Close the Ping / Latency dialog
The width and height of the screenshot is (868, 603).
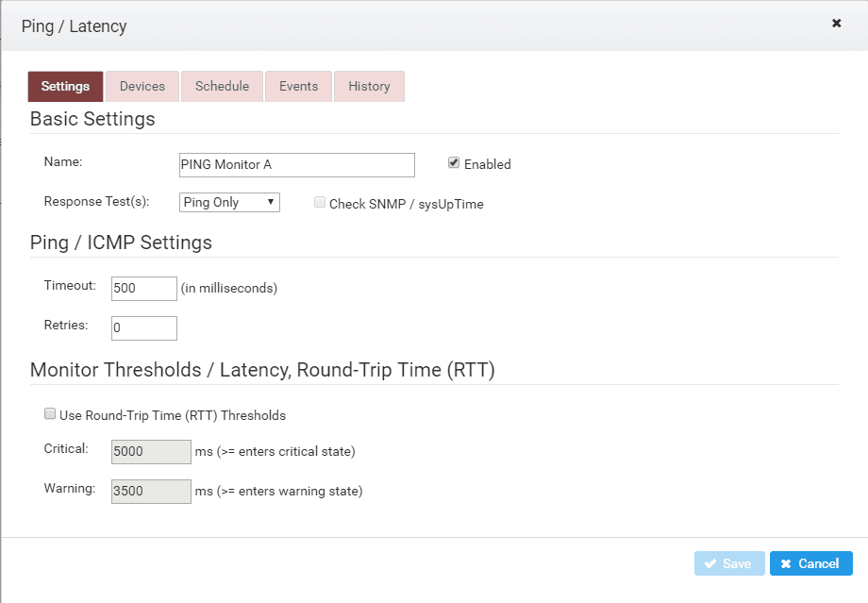(x=837, y=23)
